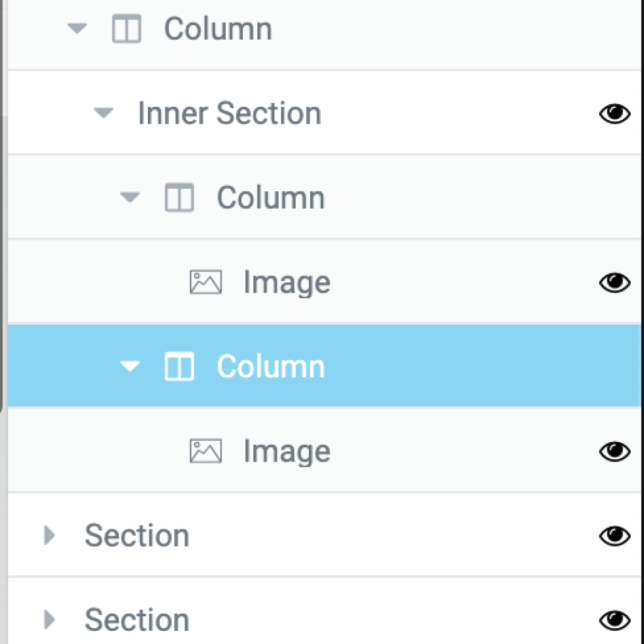Collapse the unhighlighted nested Column arrow
Viewport: 644px width, 644px height.
pyautogui.click(x=130, y=197)
